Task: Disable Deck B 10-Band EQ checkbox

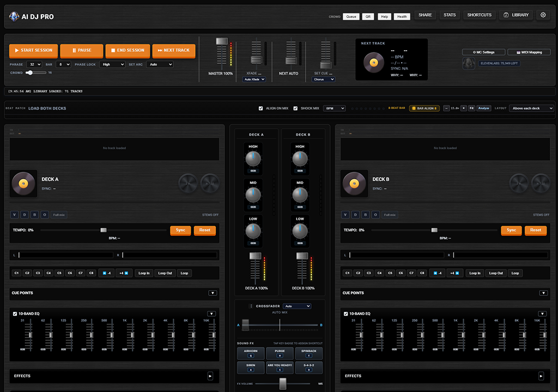Action: [345, 313]
